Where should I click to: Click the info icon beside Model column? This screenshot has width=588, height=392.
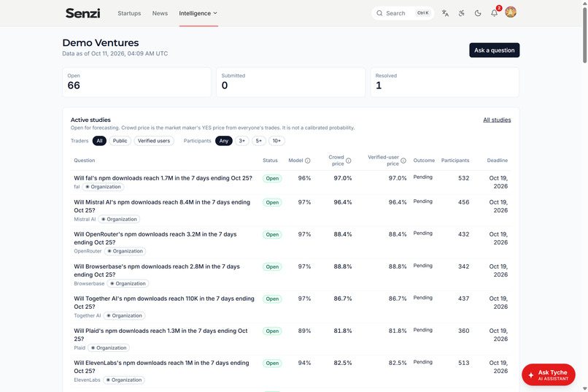pos(308,161)
